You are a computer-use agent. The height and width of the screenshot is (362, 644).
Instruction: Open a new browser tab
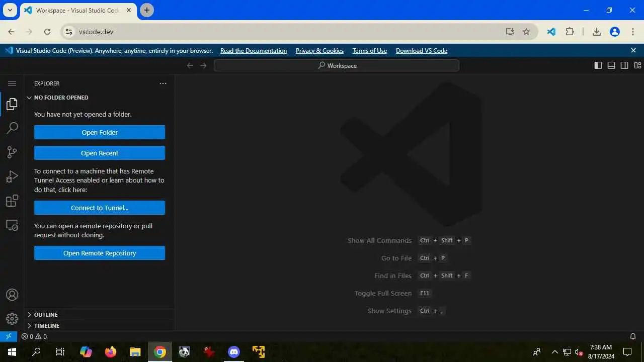[146, 10]
